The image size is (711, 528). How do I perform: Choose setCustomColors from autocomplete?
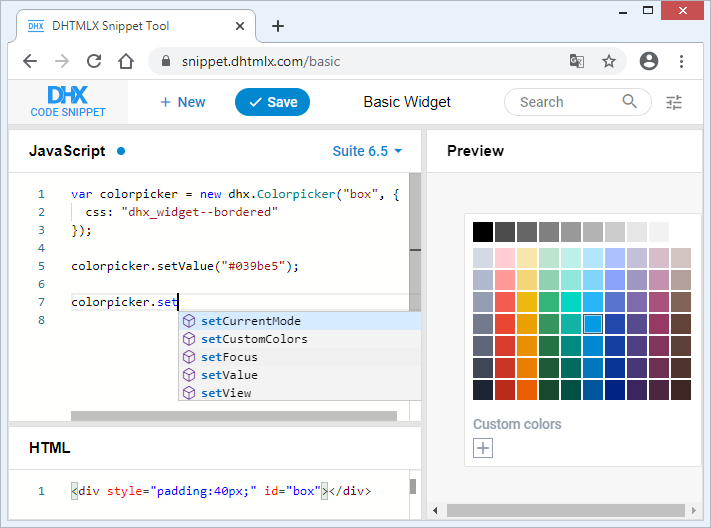coord(300,339)
